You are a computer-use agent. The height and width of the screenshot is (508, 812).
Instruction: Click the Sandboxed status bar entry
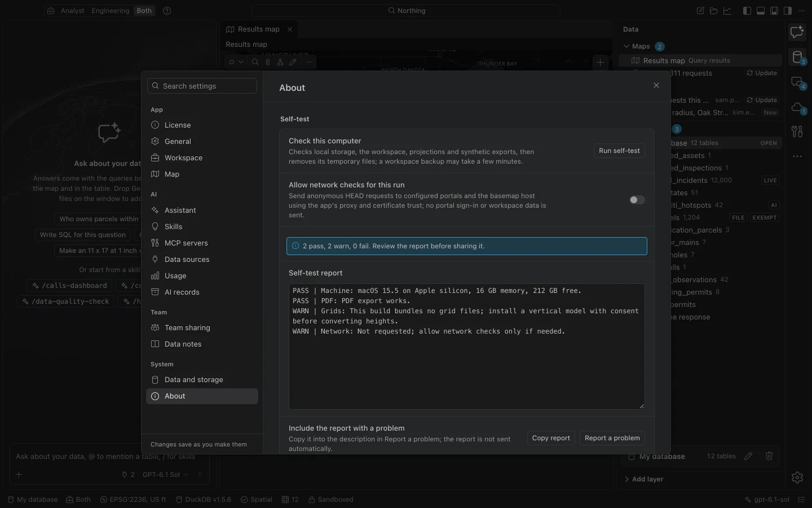(331, 500)
